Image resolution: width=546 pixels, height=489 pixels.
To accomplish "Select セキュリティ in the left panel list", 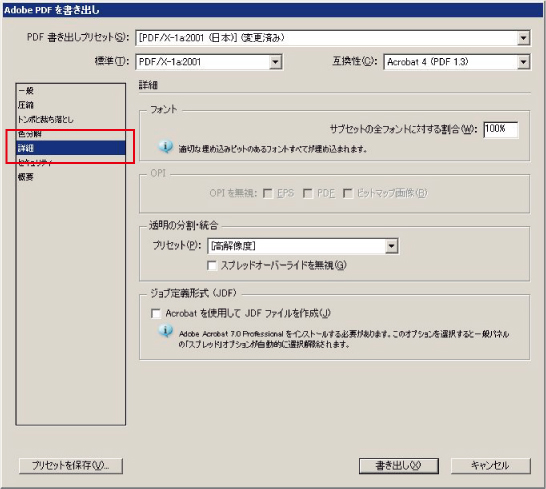I will [x=71, y=162].
